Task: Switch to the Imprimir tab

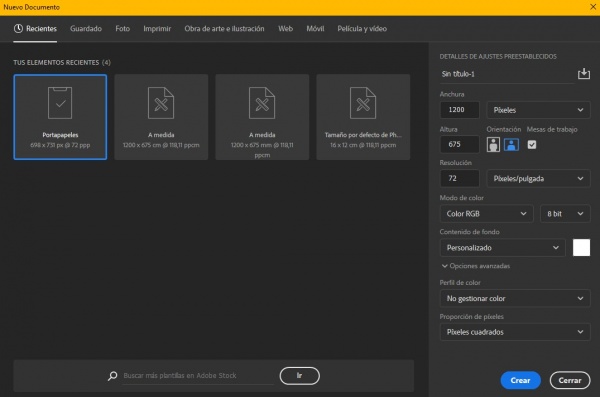Action: (x=157, y=29)
